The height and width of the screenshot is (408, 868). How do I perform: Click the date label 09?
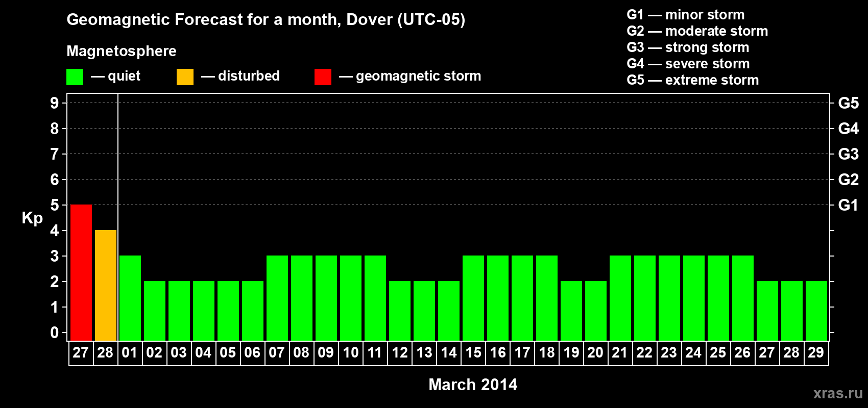[326, 353]
